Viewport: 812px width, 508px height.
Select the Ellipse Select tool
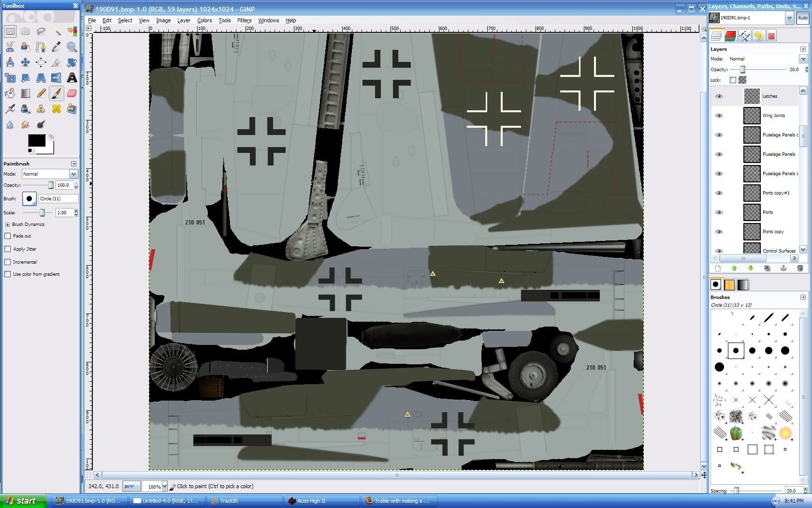tap(26, 31)
